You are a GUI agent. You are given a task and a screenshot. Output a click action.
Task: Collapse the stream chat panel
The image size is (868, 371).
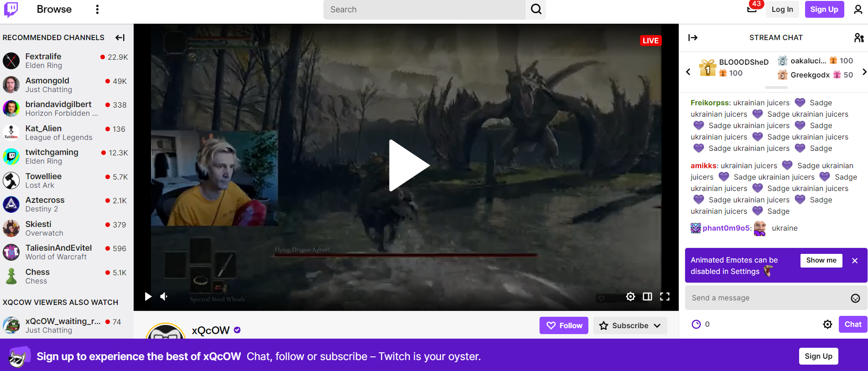point(693,37)
